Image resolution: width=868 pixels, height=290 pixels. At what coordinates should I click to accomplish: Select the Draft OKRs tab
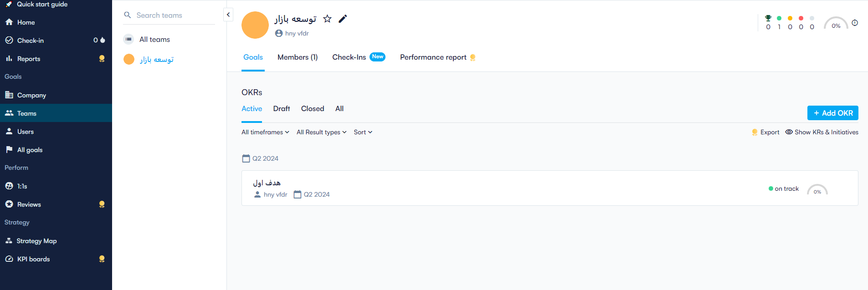pyautogui.click(x=282, y=109)
